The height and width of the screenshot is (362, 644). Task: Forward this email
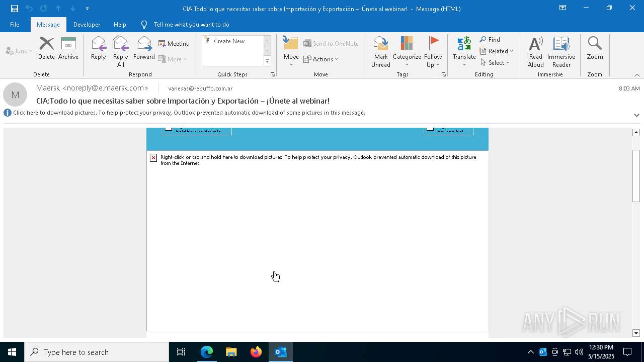point(144,49)
